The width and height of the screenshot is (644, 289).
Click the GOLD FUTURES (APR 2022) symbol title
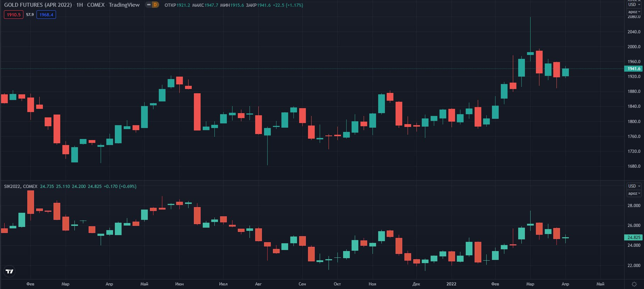[38, 5]
